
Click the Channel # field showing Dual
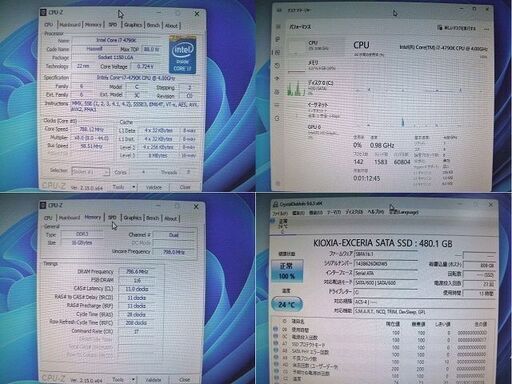point(174,235)
